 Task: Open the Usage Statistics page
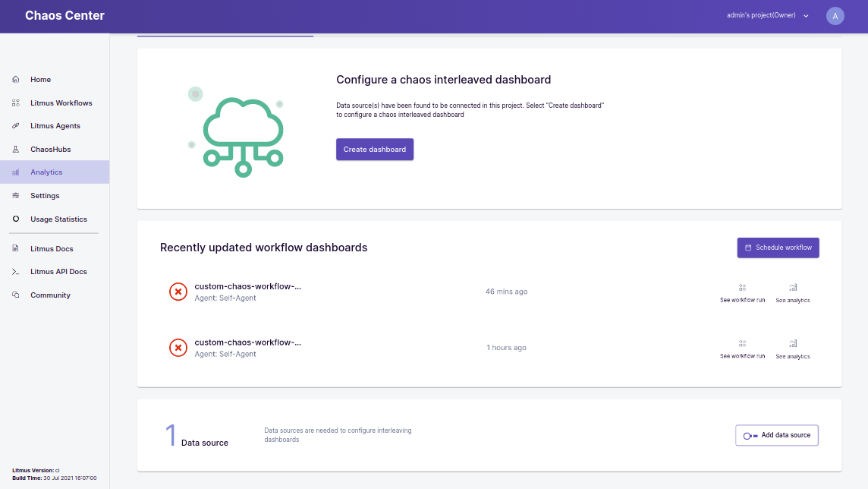click(x=58, y=219)
